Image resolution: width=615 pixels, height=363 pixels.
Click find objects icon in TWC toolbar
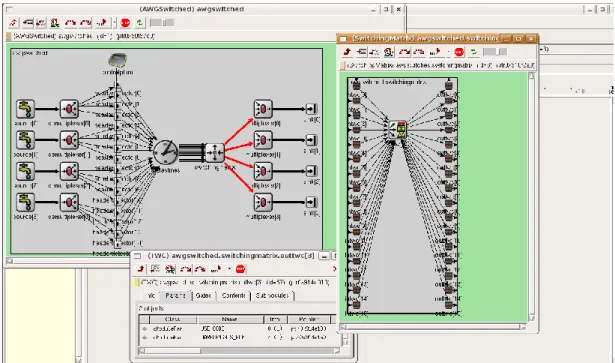170,269
